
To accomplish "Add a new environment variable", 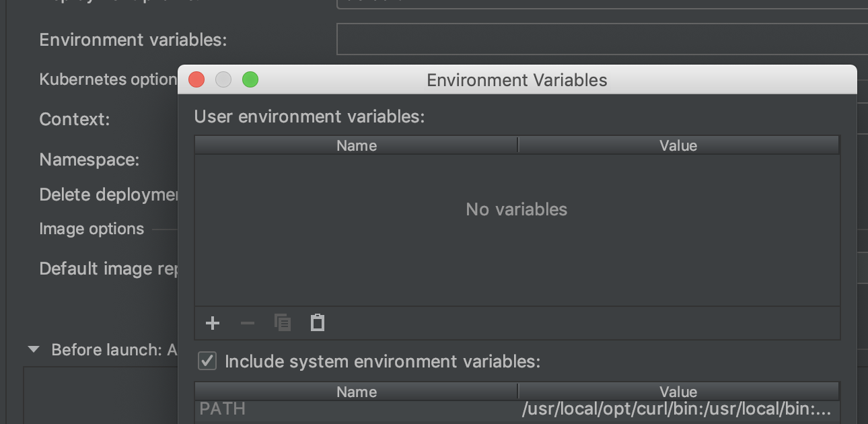I will 213,323.
